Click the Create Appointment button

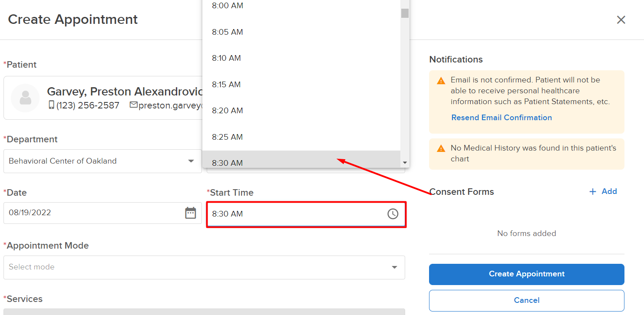click(x=527, y=274)
